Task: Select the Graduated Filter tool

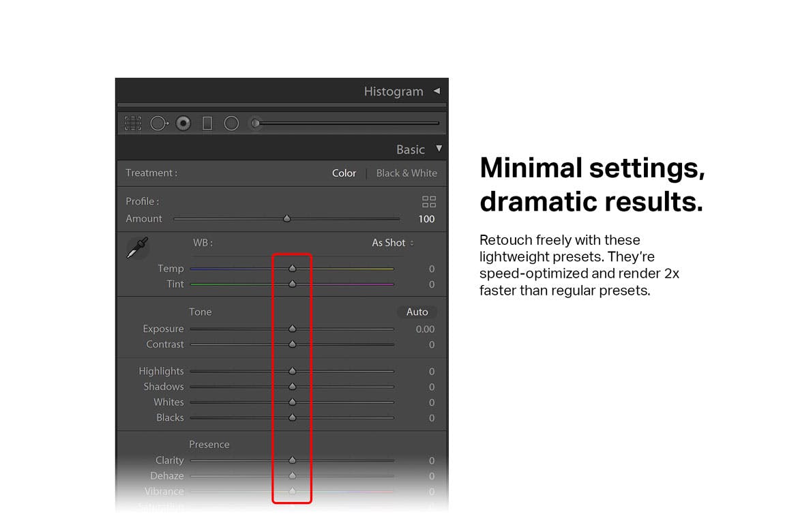Action: [207, 123]
